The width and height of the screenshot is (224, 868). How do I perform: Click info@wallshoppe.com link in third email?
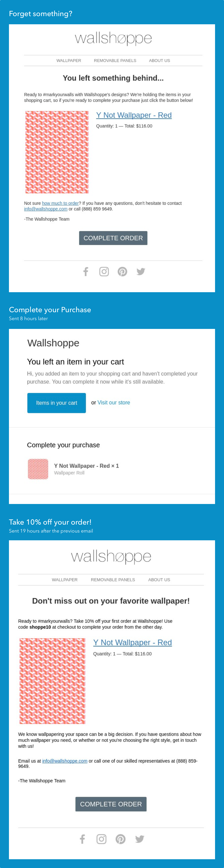point(65,761)
